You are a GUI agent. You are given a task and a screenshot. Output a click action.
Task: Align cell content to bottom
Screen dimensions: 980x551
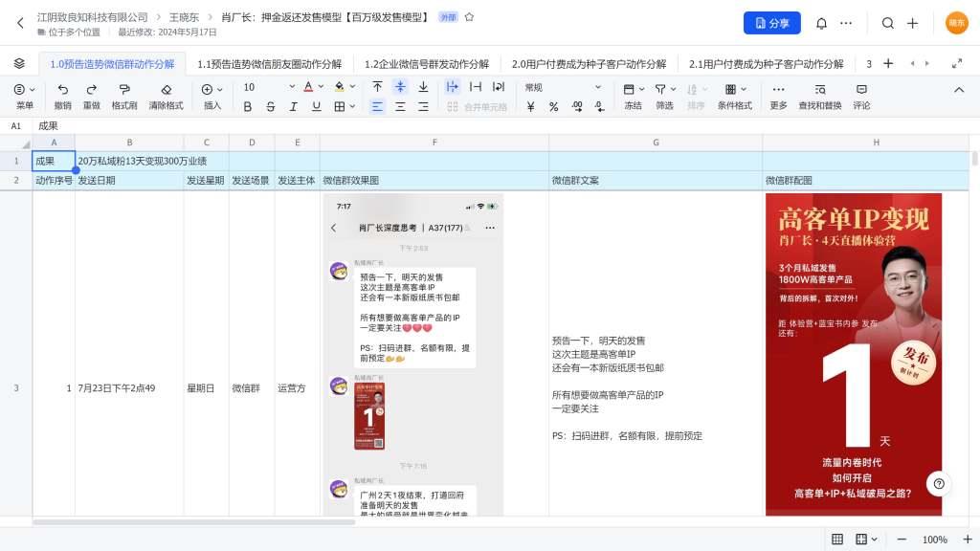click(x=423, y=87)
